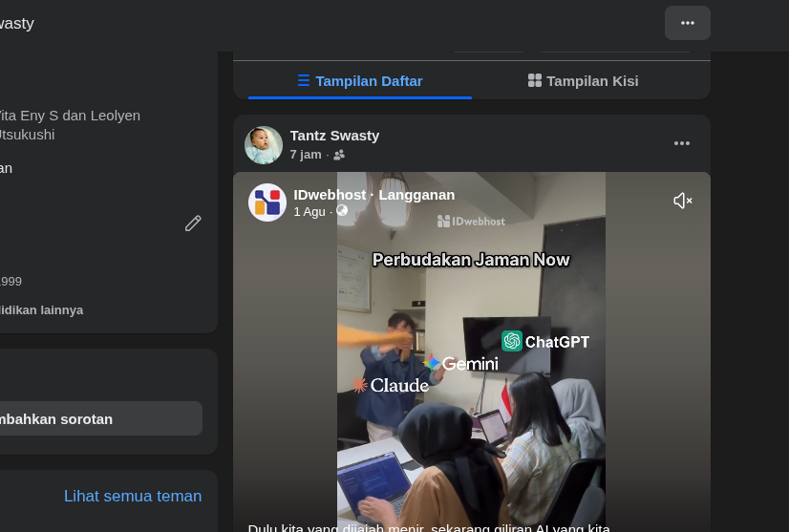Viewport: 789px width, 532px height.
Task: Click Langganan to subscribe to IDwebhost
Action: pyautogui.click(x=416, y=195)
